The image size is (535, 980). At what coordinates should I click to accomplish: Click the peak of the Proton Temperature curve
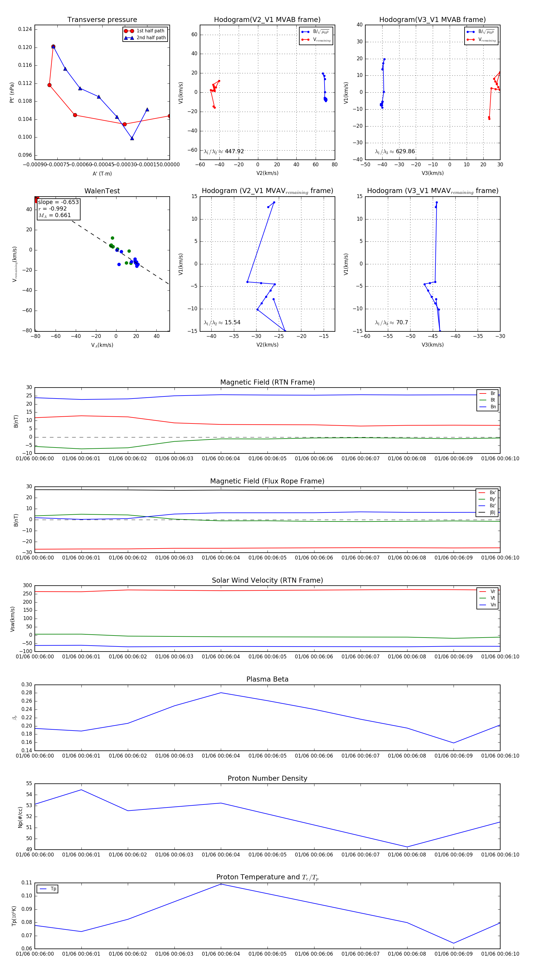(221, 884)
